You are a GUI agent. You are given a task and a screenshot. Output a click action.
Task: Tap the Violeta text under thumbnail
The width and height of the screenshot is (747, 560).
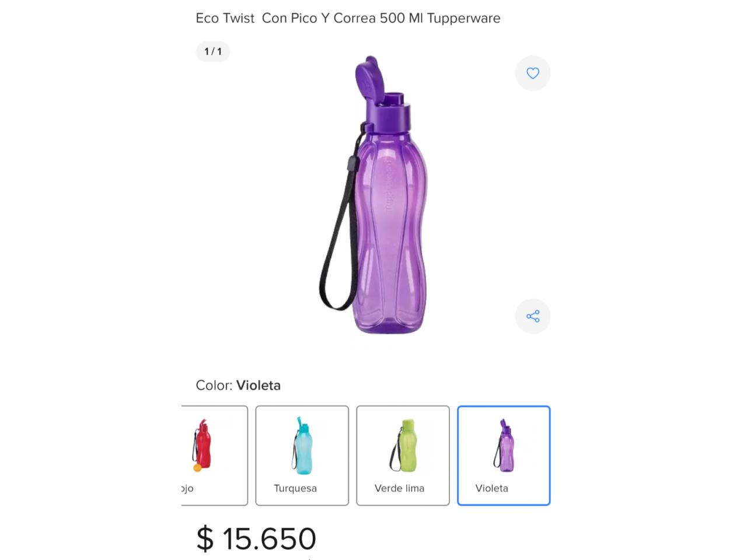492,488
